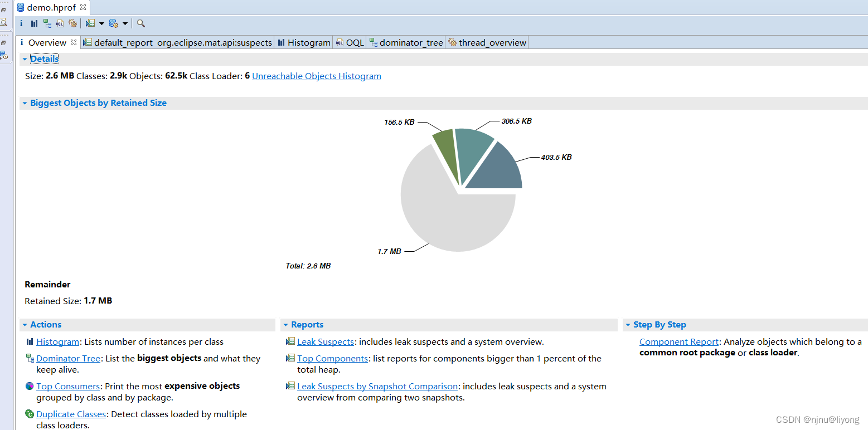Open report dropdown arrow in toolbar
868x430 pixels.
101,23
